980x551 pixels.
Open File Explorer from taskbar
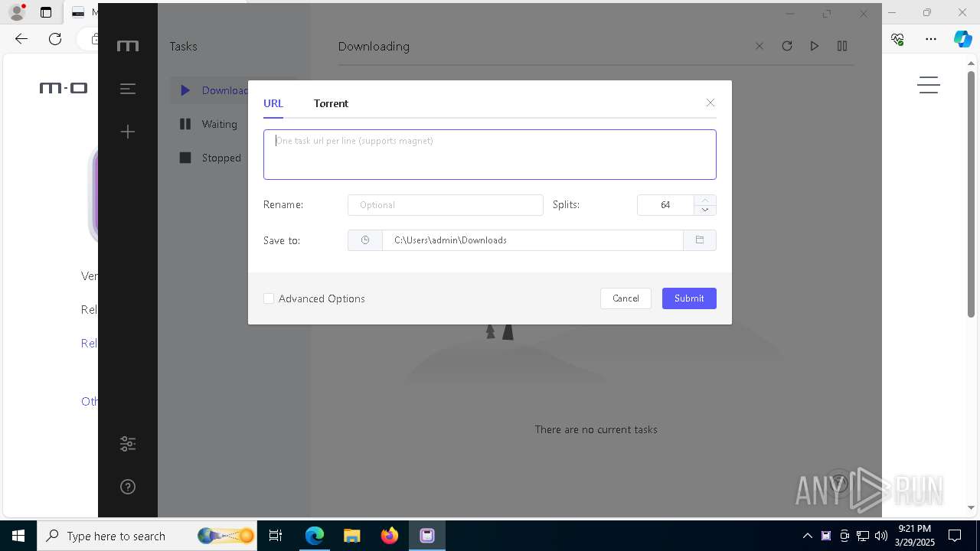pos(352,536)
